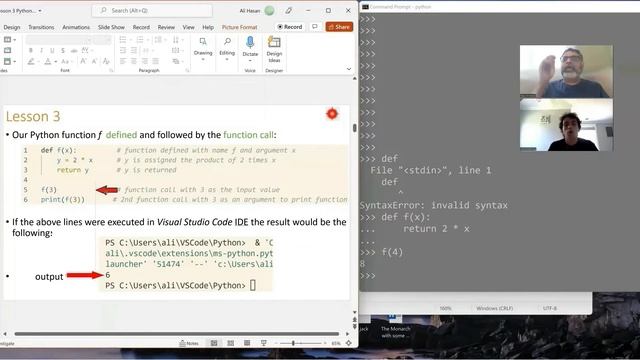The width and height of the screenshot is (640, 360).
Task: Switch to Reading view
Action: pyautogui.click(x=247, y=343)
